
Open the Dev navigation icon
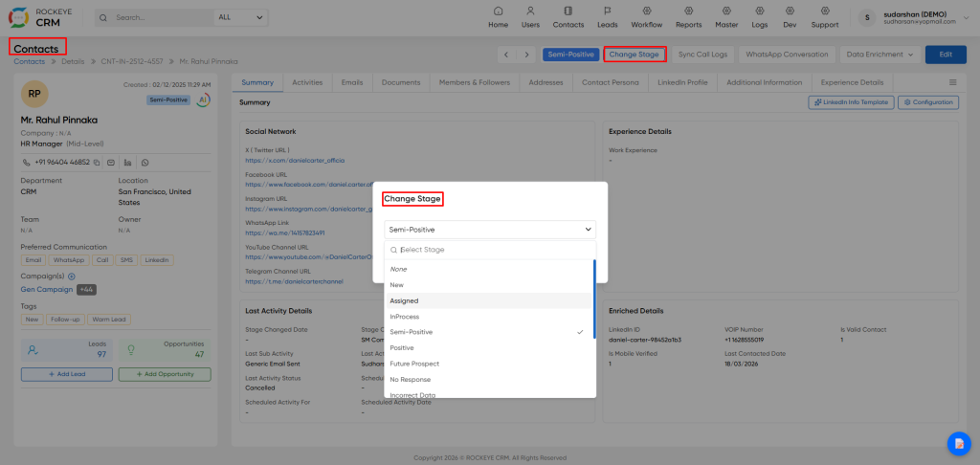(x=790, y=11)
